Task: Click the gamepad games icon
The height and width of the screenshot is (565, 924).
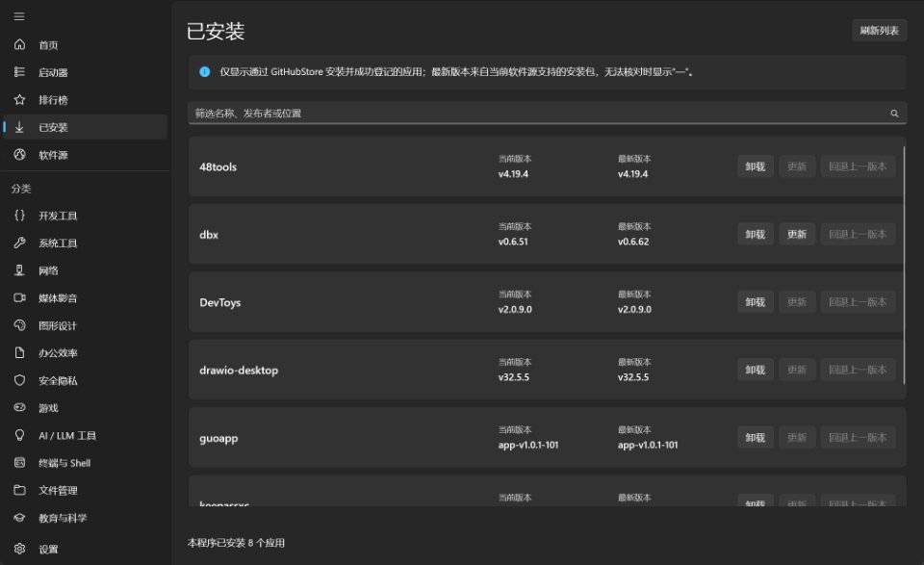Action: (x=19, y=408)
